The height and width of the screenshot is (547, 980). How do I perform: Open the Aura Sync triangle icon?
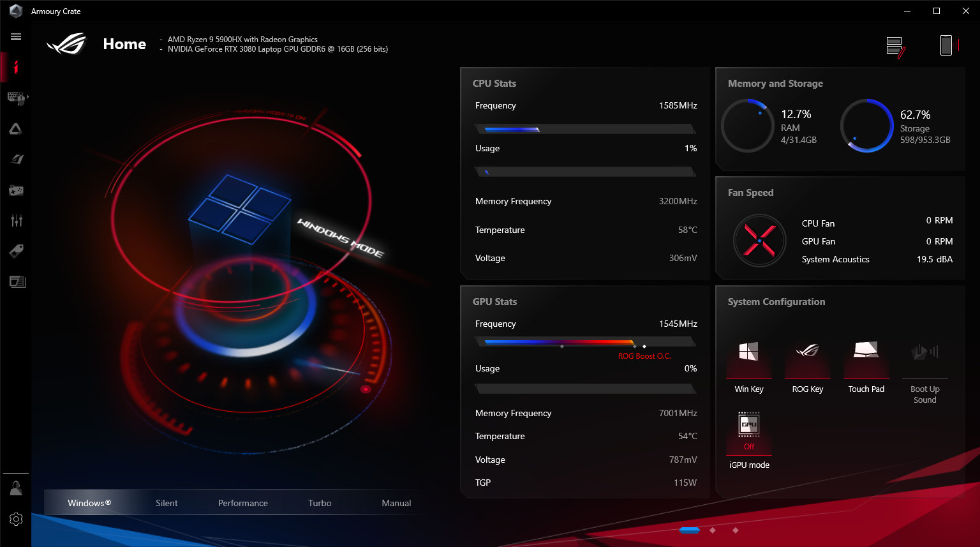[16, 129]
